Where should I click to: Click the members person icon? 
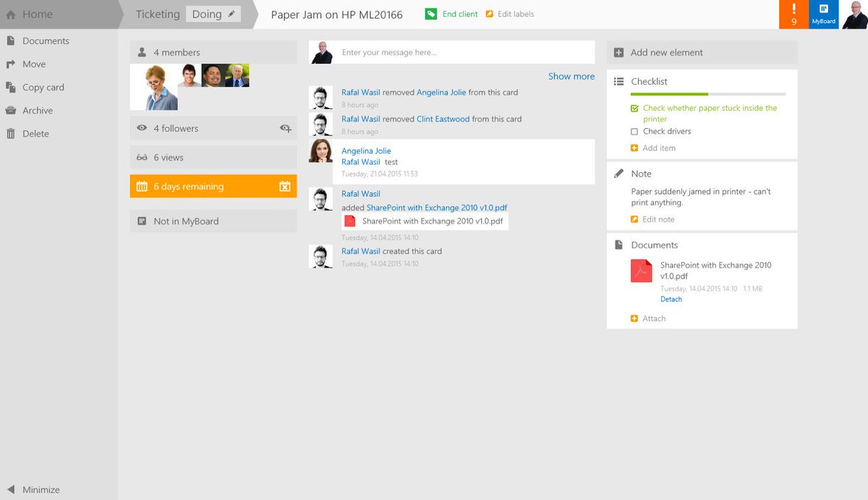[142, 52]
